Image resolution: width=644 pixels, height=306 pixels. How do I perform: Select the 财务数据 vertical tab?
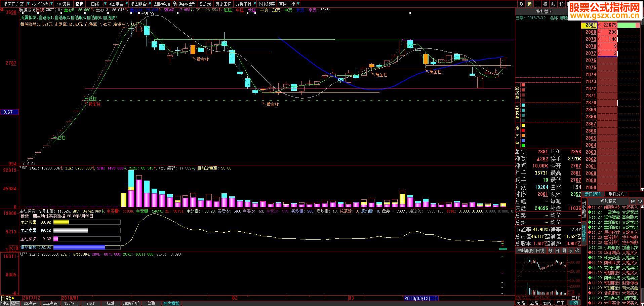click(584, 210)
